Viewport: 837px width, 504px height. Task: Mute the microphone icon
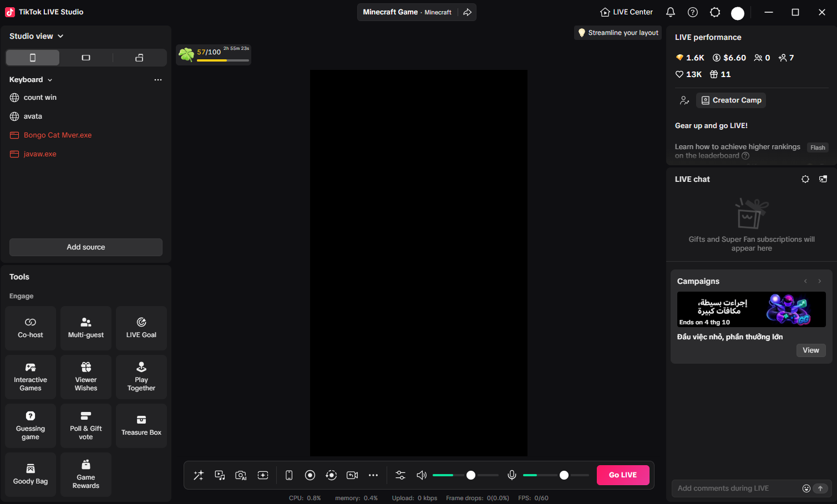[512, 475]
